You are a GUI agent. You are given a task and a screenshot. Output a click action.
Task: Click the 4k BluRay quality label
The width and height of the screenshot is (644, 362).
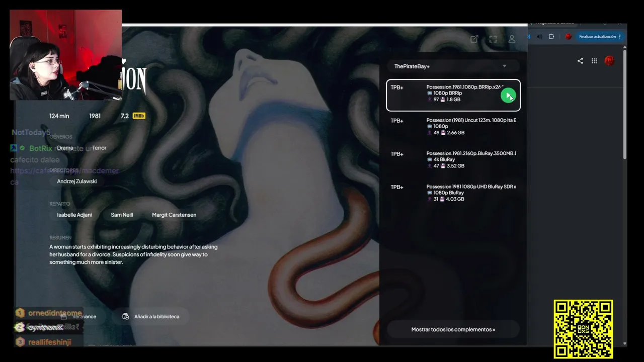444,159
